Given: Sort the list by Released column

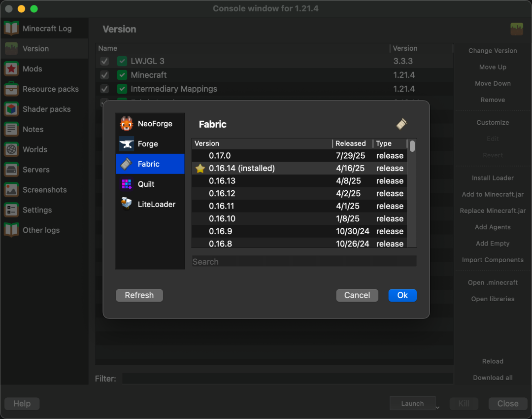Looking at the screenshot, I should tap(351, 143).
